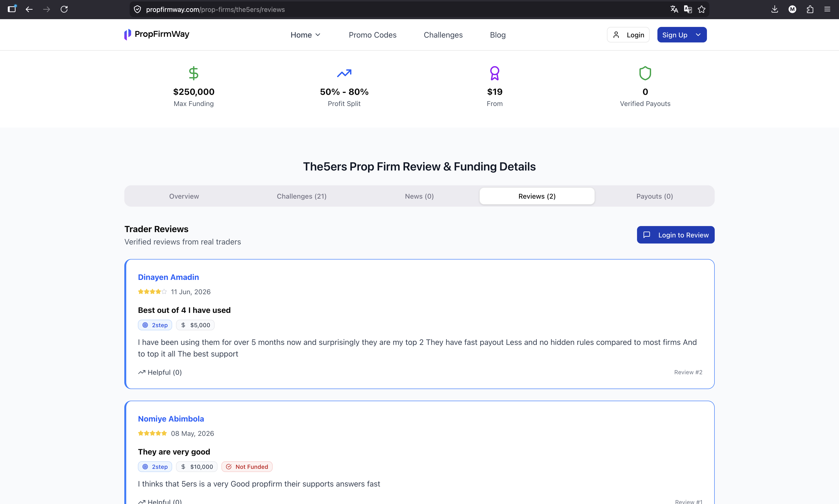
Task: Click the '50% - 80%' Profit Split value
Action: tap(344, 91)
